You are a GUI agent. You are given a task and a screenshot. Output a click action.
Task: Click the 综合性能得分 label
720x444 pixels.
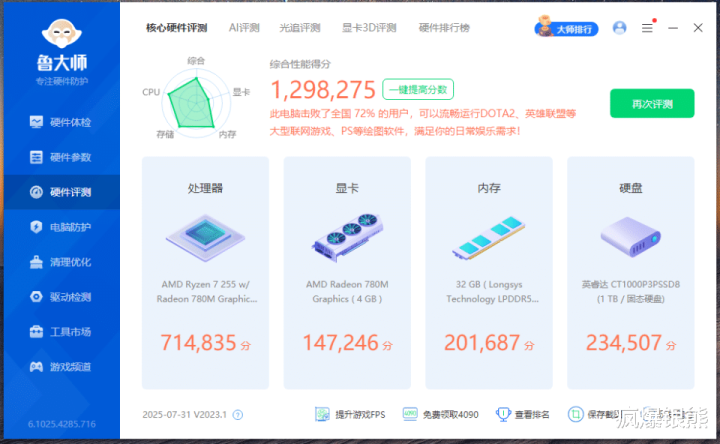300,64
